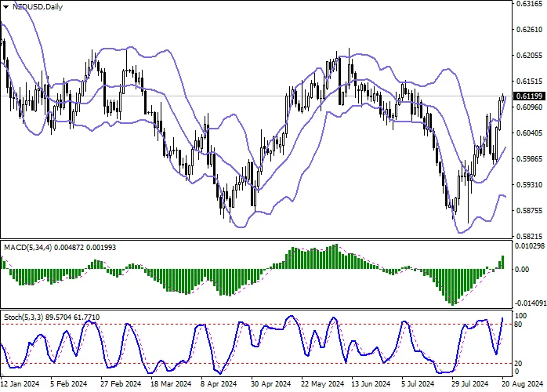Screen dimensions: 547x392
Task: Click price level 0.59310 on scale
Action: point(529,185)
